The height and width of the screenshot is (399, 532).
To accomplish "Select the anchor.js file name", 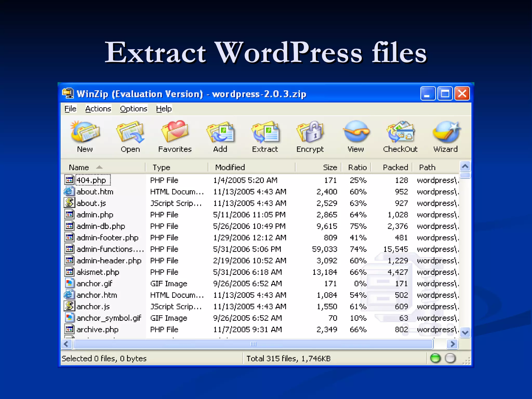I will pyautogui.click(x=93, y=306).
